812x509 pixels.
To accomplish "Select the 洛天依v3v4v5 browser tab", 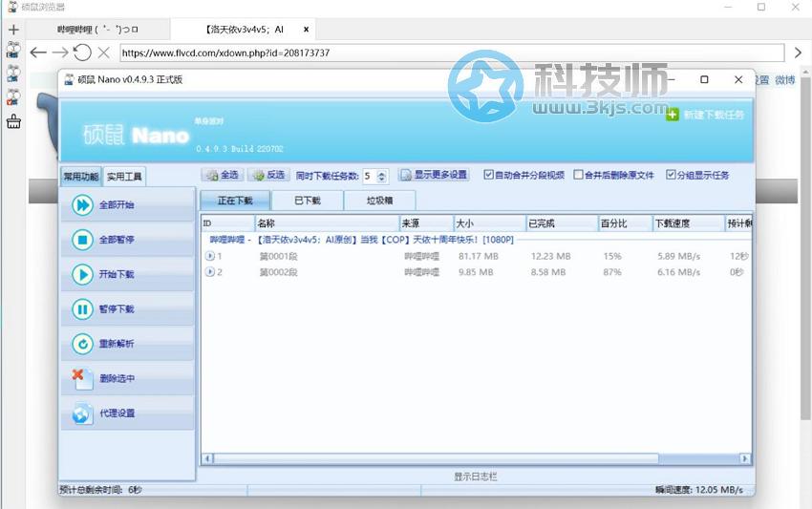I will [x=244, y=30].
